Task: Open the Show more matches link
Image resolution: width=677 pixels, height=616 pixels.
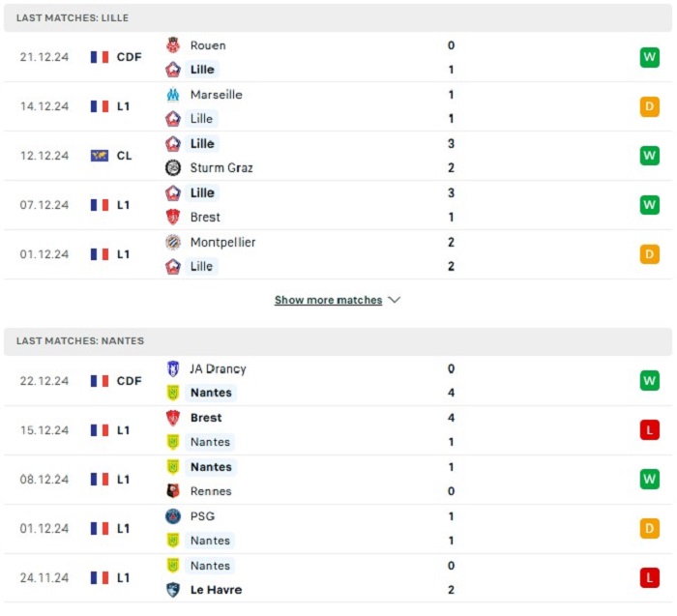Action: (328, 300)
